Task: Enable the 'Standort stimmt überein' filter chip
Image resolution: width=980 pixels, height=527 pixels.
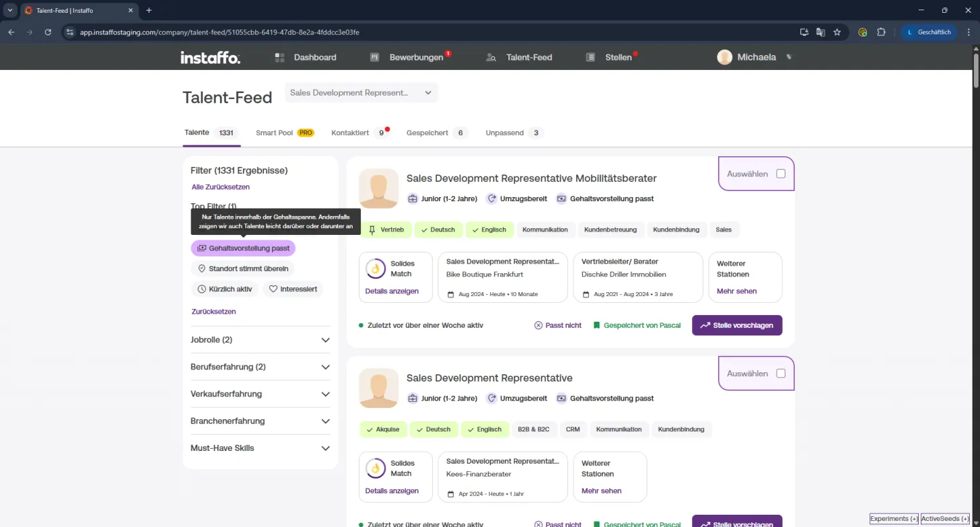Action: tap(243, 269)
